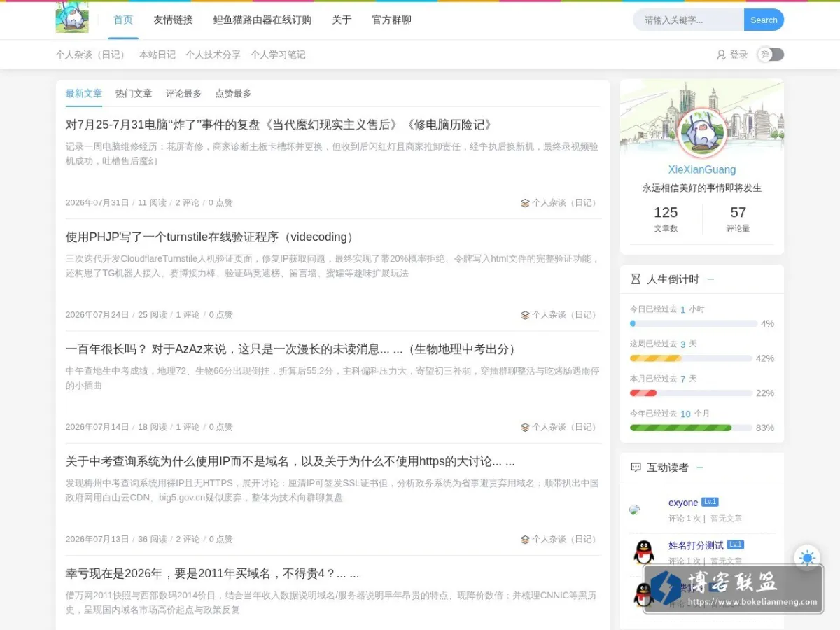This screenshot has height=630, width=840.
Task: Click the date 2026年07月13日
Action: tap(97, 539)
